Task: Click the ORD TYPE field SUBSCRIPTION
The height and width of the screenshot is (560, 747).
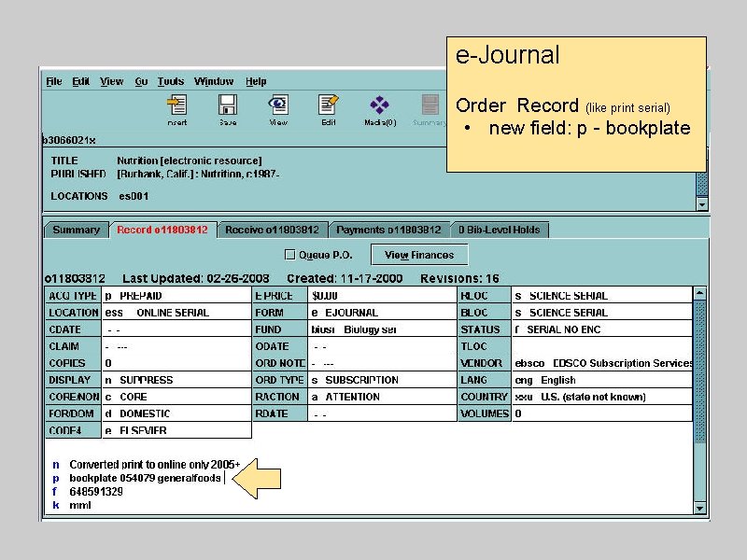Action: [382, 380]
